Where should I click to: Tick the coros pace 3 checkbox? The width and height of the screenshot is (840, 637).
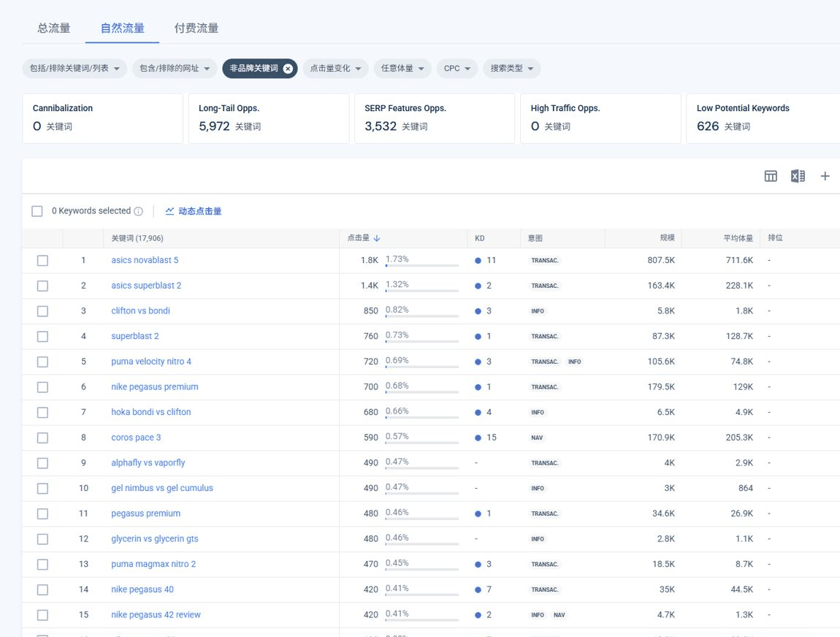tap(42, 438)
